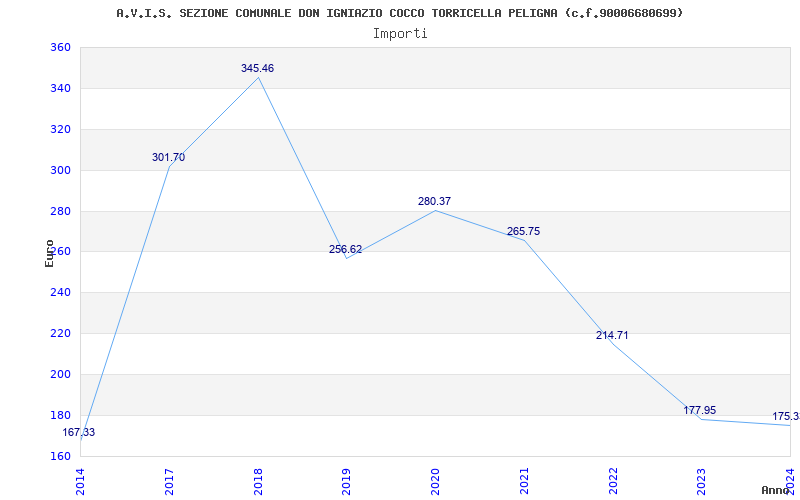Click the Importi chart subtitle
The height and width of the screenshot is (500, 800).
400,34
